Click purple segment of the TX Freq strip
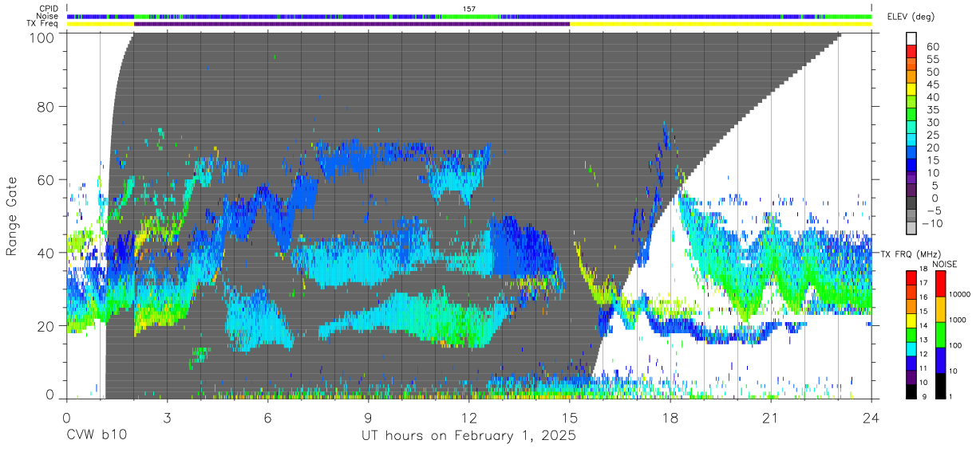The width and height of the screenshot is (980, 452). tap(351, 24)
